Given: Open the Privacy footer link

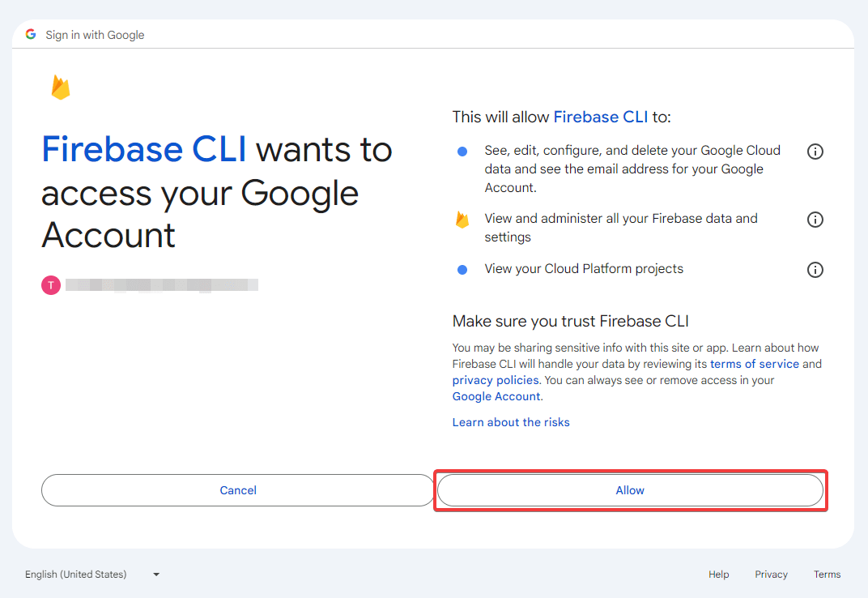Looking at the screenshot, I should (771, 575).
